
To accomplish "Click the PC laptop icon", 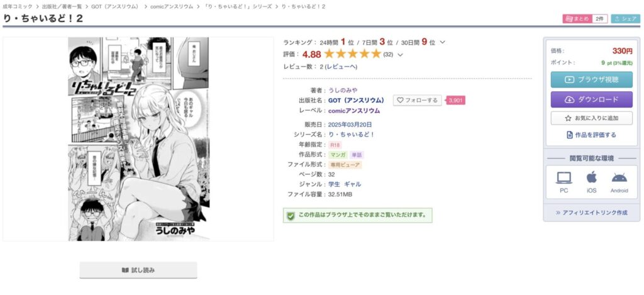I will 564,177.
